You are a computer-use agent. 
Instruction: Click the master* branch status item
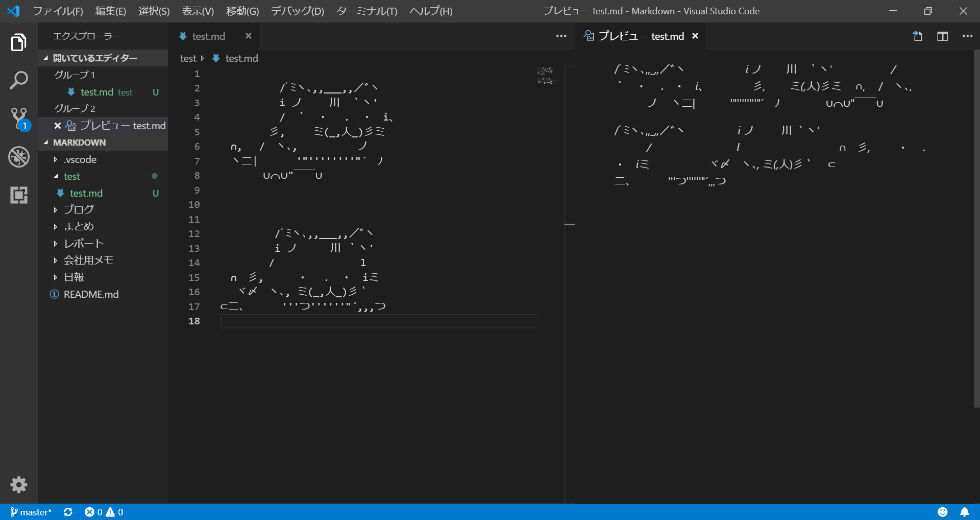(x=31, y=512)
